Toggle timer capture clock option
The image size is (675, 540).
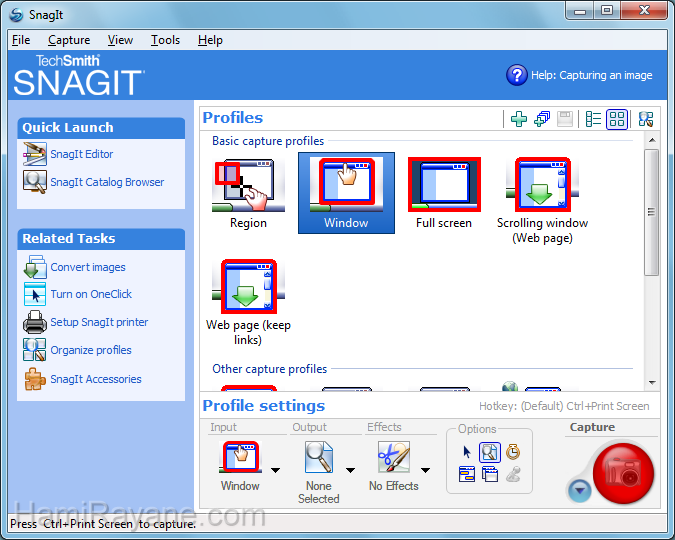click(x=513, y=452)
